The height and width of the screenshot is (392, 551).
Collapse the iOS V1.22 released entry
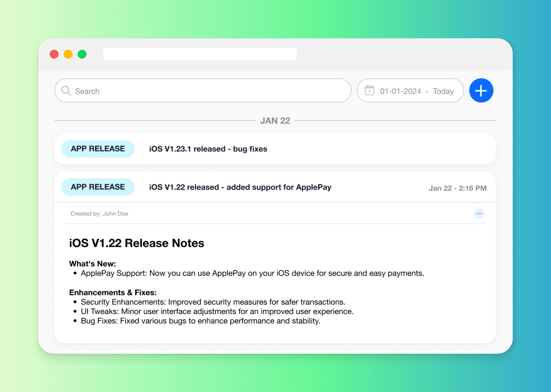click(275, 187)
